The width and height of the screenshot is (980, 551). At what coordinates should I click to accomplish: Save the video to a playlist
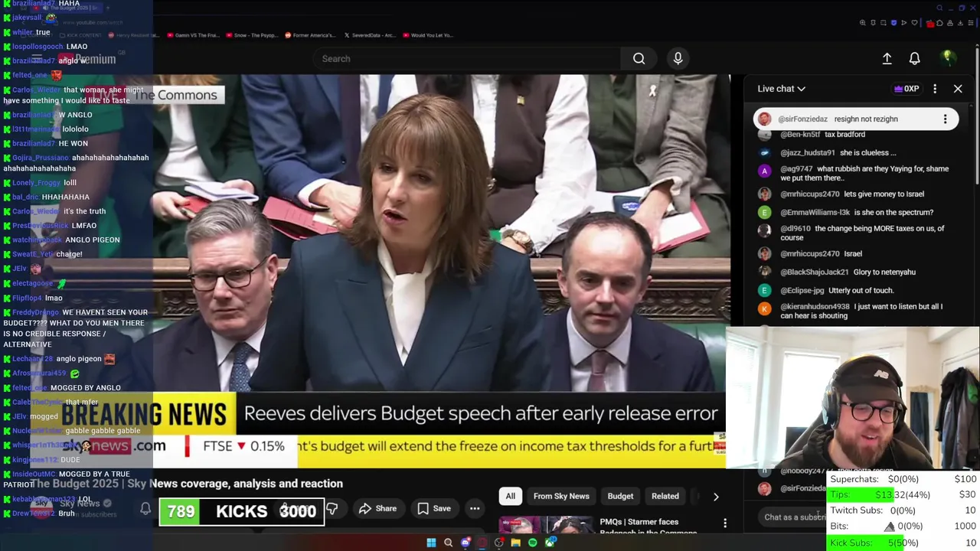click(x=433, y=509)
